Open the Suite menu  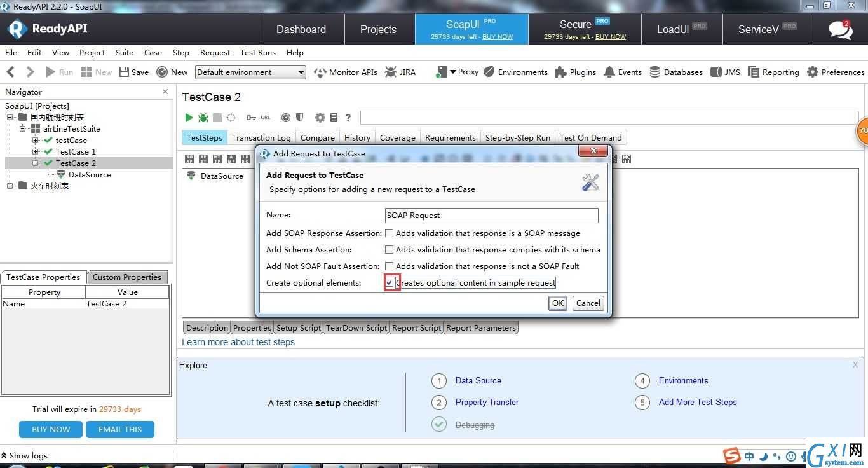tap(125, 53)
